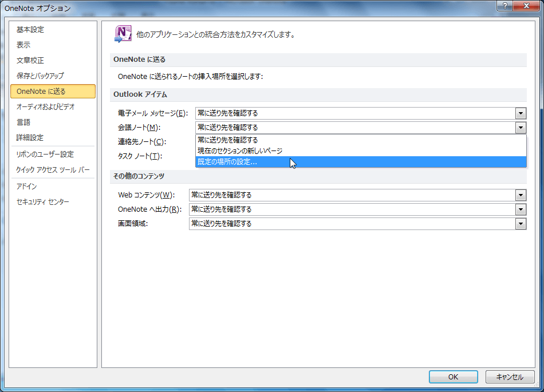Open リボンのユーザー設定 page
The image size is (544, 392).
(45, 155)
